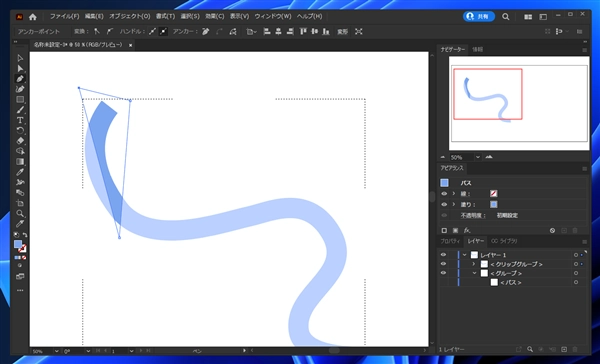Select the Pen tool in toolbar
This screenshot has height=364, width=600.
point(20,79)
